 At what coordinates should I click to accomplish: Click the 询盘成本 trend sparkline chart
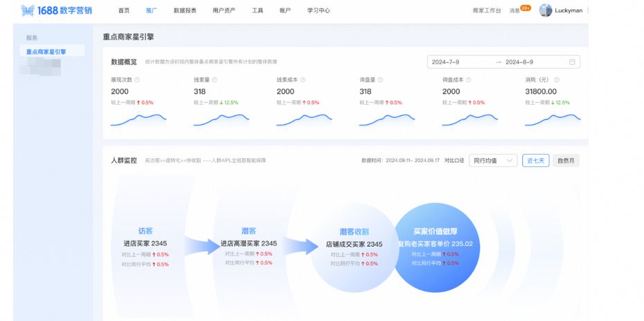click(x=470, y=120)
